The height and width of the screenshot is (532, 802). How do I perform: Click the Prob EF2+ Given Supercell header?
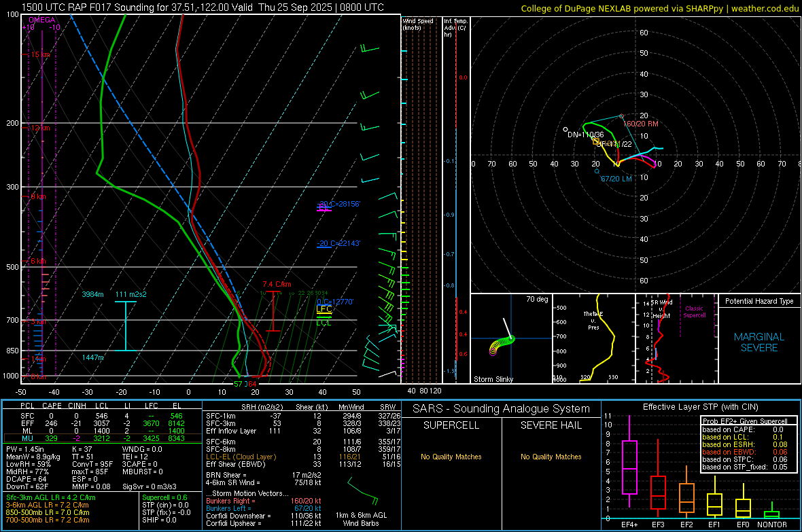(745, 421)
